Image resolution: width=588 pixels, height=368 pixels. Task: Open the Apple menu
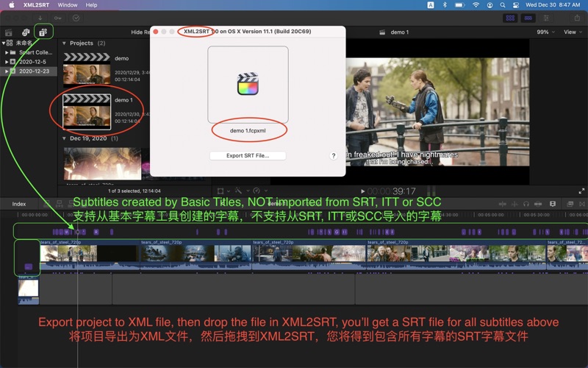coord(12,5)
